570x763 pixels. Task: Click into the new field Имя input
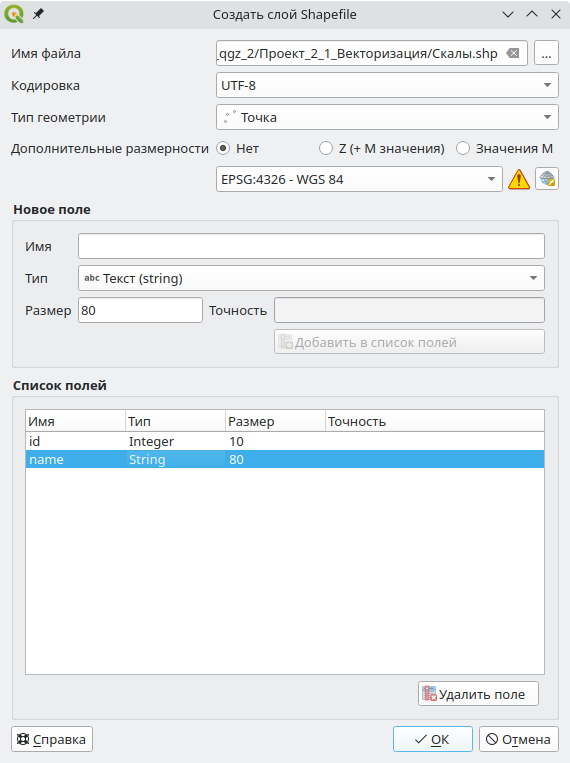(311, 246)
